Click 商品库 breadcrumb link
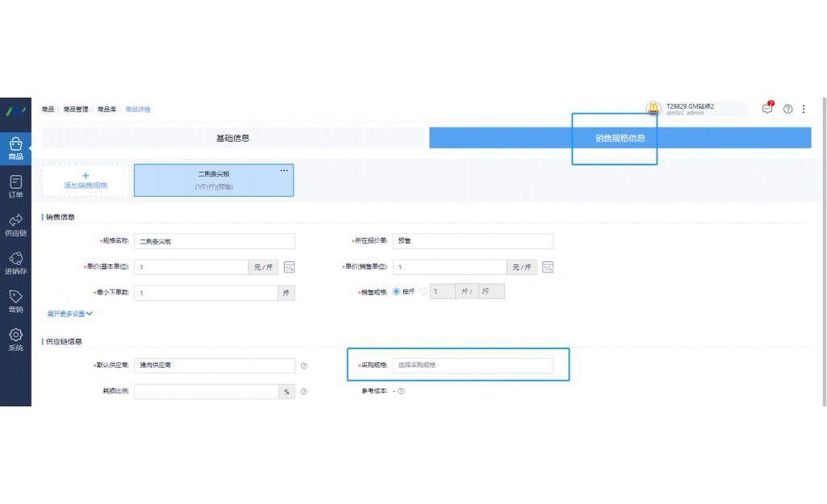827x504 pixels. [107, 110]
